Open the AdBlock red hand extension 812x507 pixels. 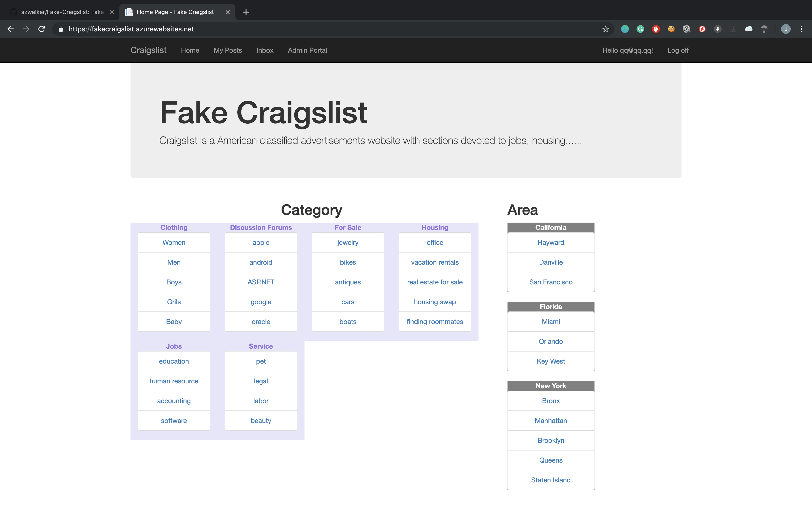[x=656, y=29]
